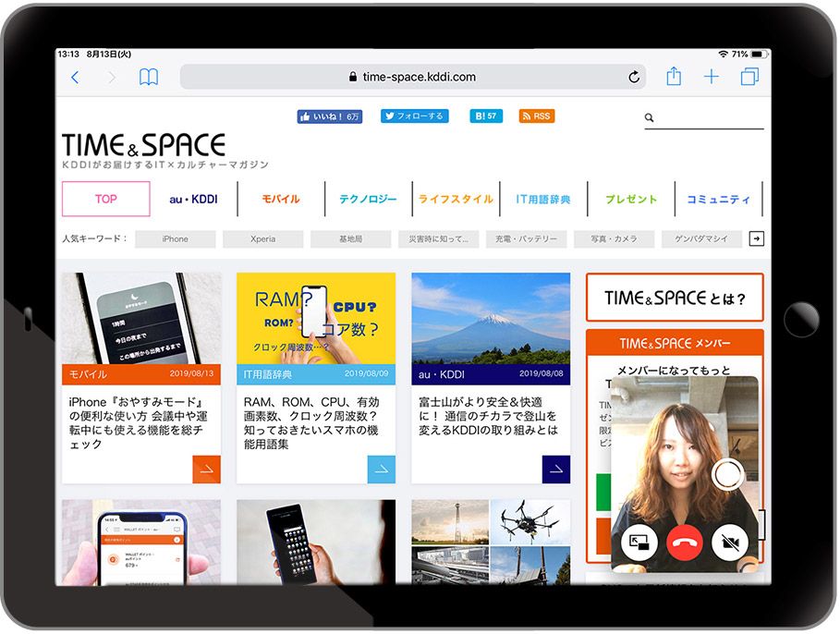The height and width of the screenshot is (634, 840).
Task: Select the テクノロジー navigation tab
Action: pyautogui.click(x=368, y=200)
